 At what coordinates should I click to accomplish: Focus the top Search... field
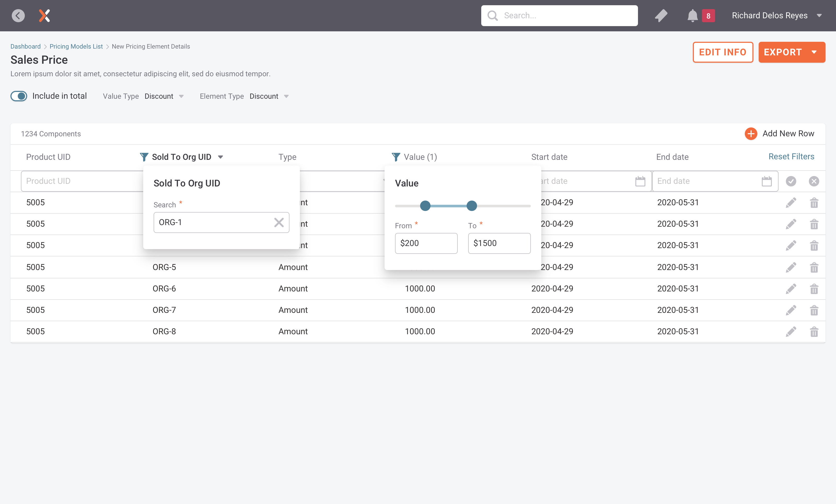click(560, 16)
